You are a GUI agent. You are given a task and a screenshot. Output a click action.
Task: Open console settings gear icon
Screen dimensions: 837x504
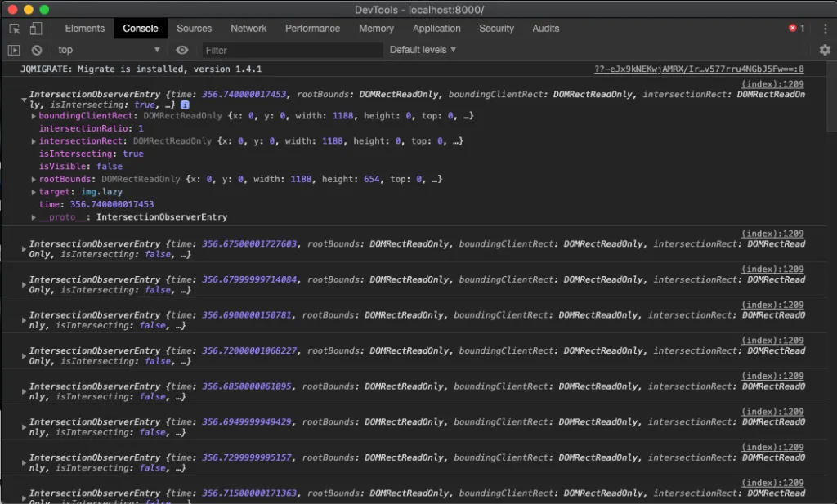click(x=825, y=50)
